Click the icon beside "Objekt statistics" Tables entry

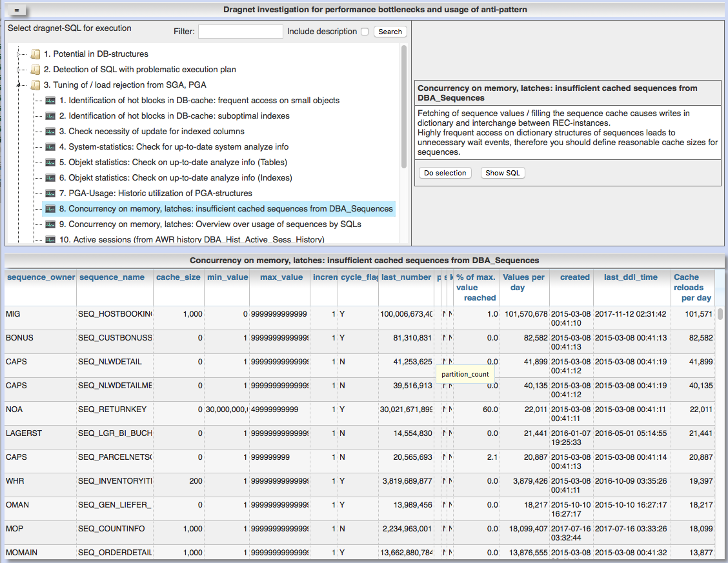[x=50, y=163]
